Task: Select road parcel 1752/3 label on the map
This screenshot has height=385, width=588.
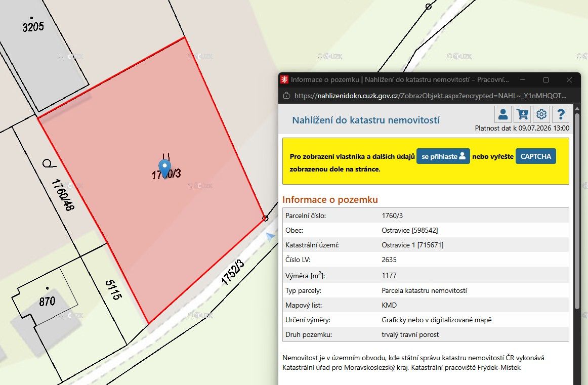Action: 233,272
